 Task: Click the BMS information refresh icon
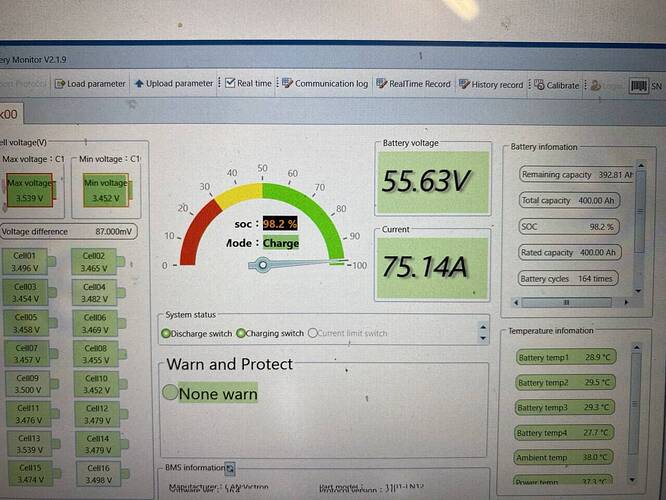(x=230, y=468)
